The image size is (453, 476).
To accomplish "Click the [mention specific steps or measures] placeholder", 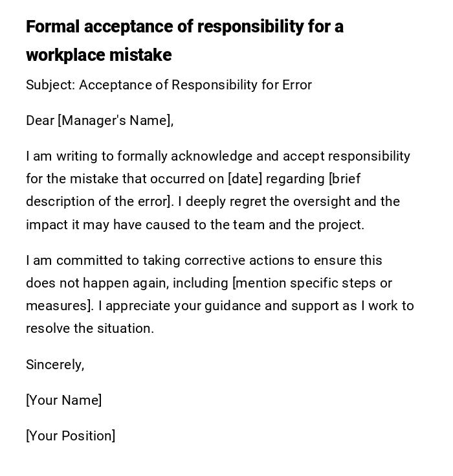I will [x=311, y=283].
